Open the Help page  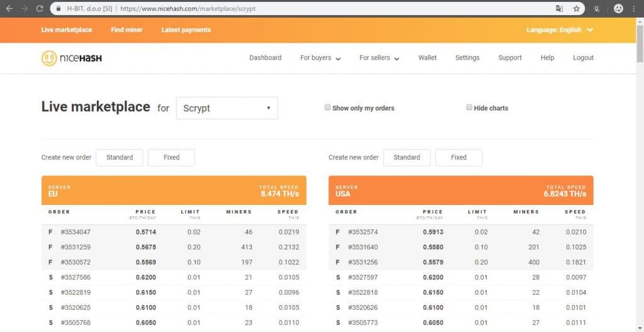click(548, 58)
